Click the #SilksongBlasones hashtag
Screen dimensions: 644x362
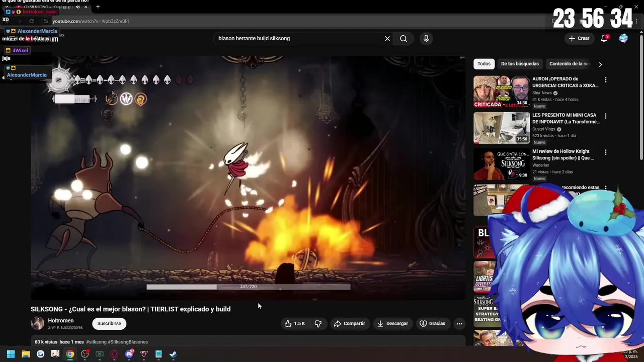tap(128, 342)
